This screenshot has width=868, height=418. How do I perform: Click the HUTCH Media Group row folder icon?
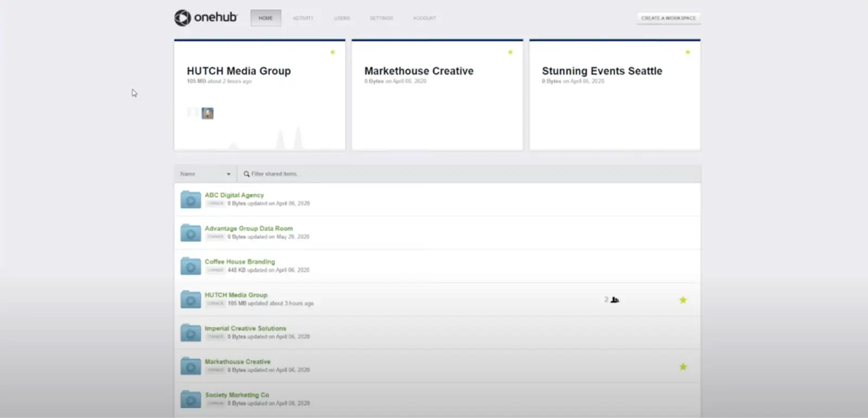[x=190, y=300]
